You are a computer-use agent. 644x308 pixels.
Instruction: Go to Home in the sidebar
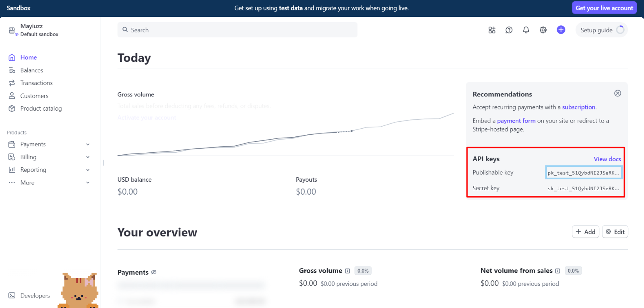pos(29,57)
